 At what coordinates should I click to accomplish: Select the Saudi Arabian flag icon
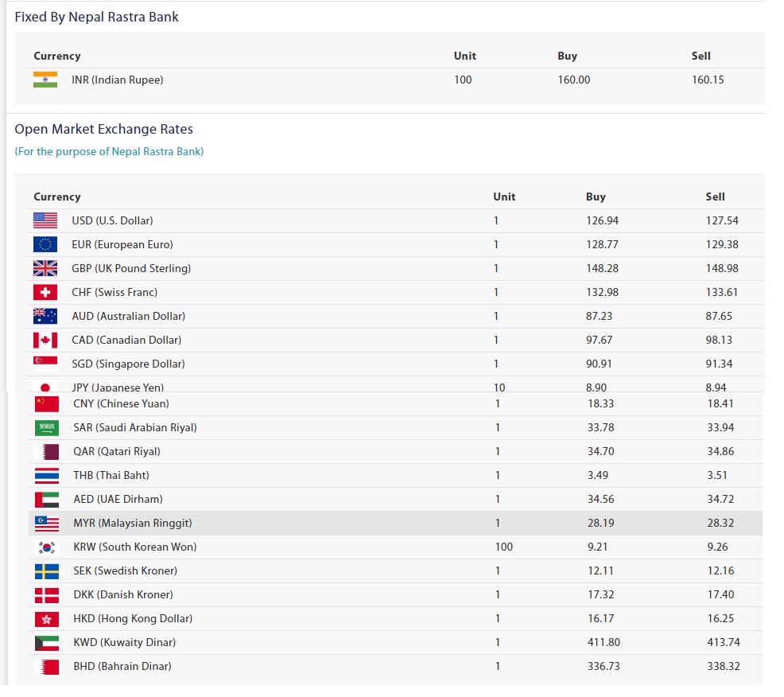[x=46, y=428]
